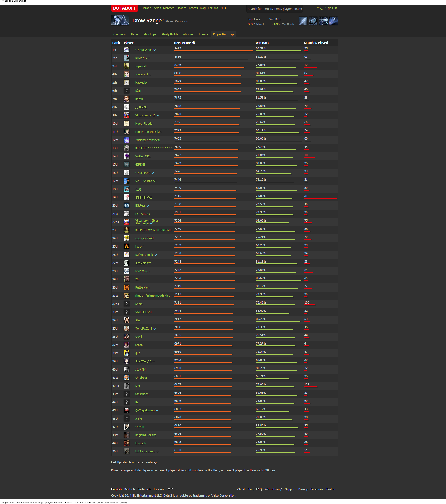Click the avatar next to EG.Fear
This screenshot has width=446, height=504.
coord(126,205)
